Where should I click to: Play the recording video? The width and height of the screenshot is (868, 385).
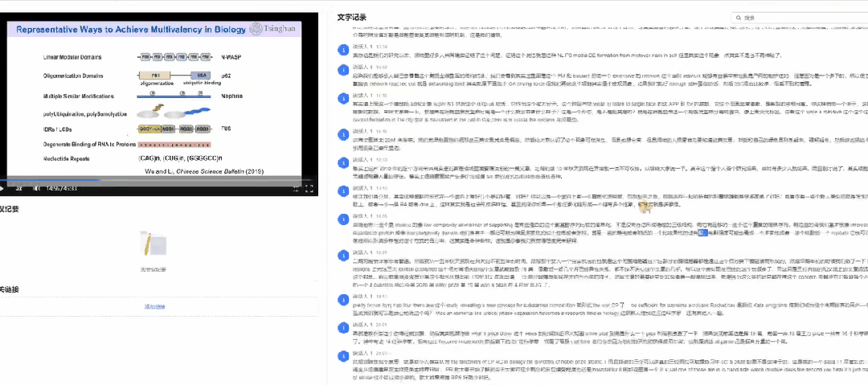(2, 188)
